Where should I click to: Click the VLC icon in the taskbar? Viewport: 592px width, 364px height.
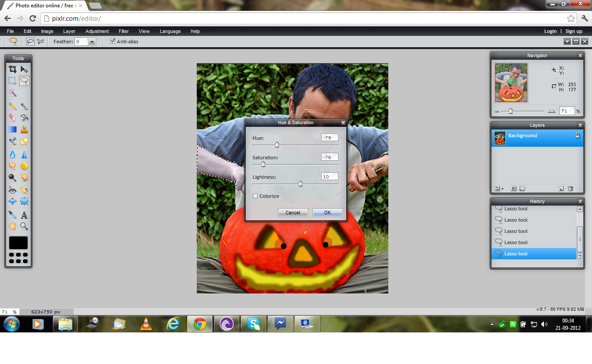coord(146,324)
